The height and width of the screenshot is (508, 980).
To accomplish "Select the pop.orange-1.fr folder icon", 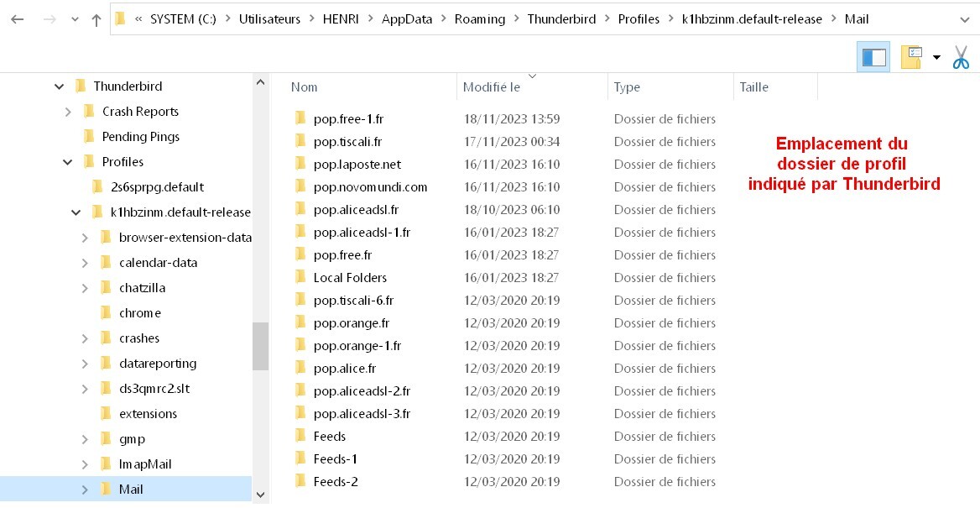I will [300, 345].
